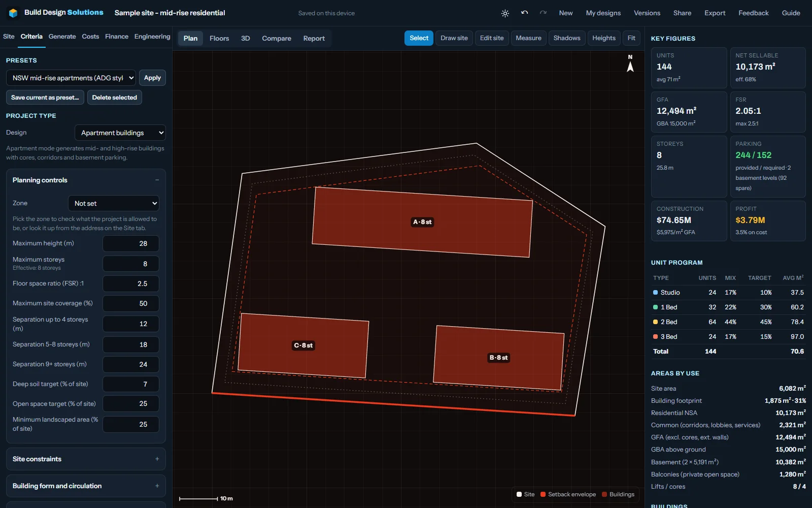Click the redo arrow icon
This screenshot has width=812, height=508.
point(543,13)
